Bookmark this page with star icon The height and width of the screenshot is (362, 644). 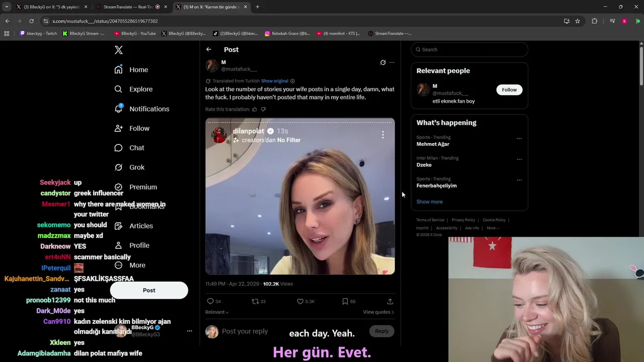pos(578,21)
